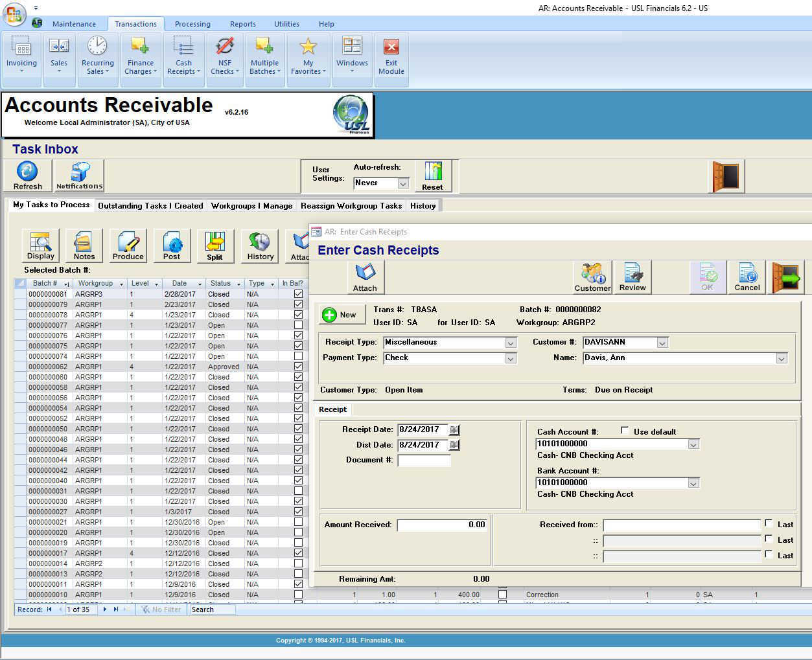Open the Auto-refresh dropdown
Screen dimensions: 812x660
[403, 183]
